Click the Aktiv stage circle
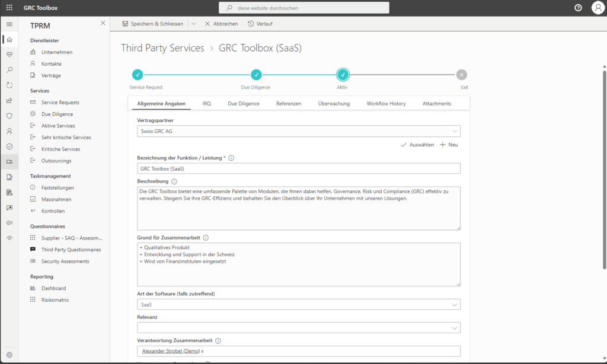Image resolution: width=607 pixels, height=364 pixels. (343, 74)
